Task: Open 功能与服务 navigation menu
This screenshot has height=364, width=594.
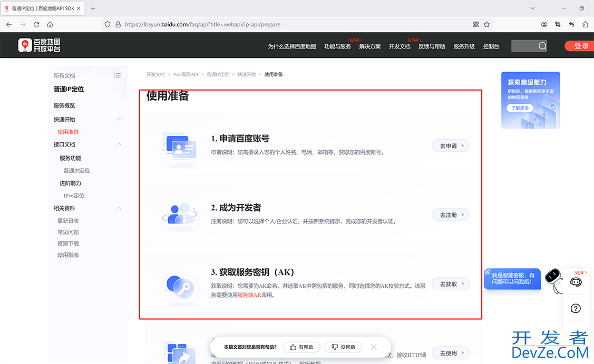Action: click(337, 46)
